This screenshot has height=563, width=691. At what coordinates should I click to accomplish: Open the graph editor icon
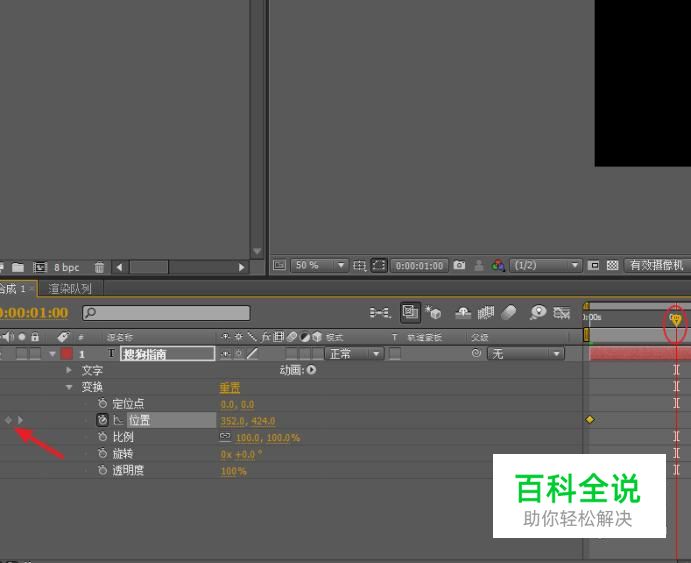pyautogui.click(x=561, y=313)
